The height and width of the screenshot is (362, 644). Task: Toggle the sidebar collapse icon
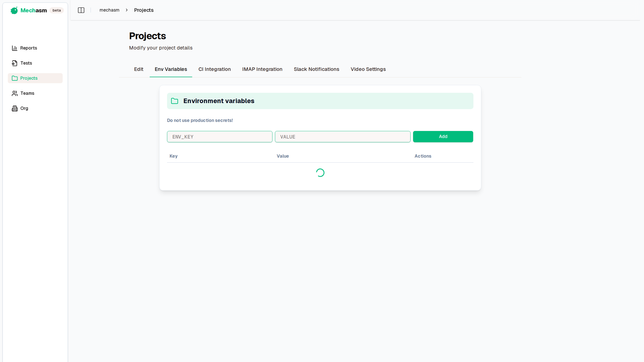pos(81,10)
